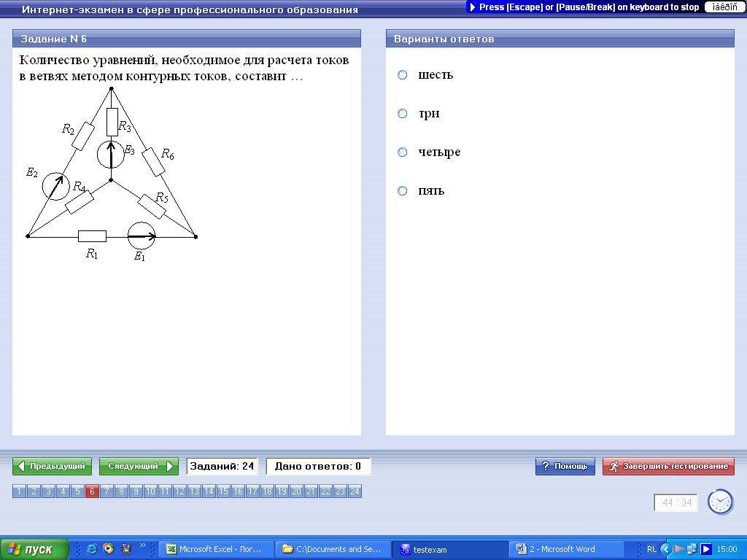Jump to question number 22
This screenshot has width=747, height=560.
pyautogui.click(x=326, y=491)
